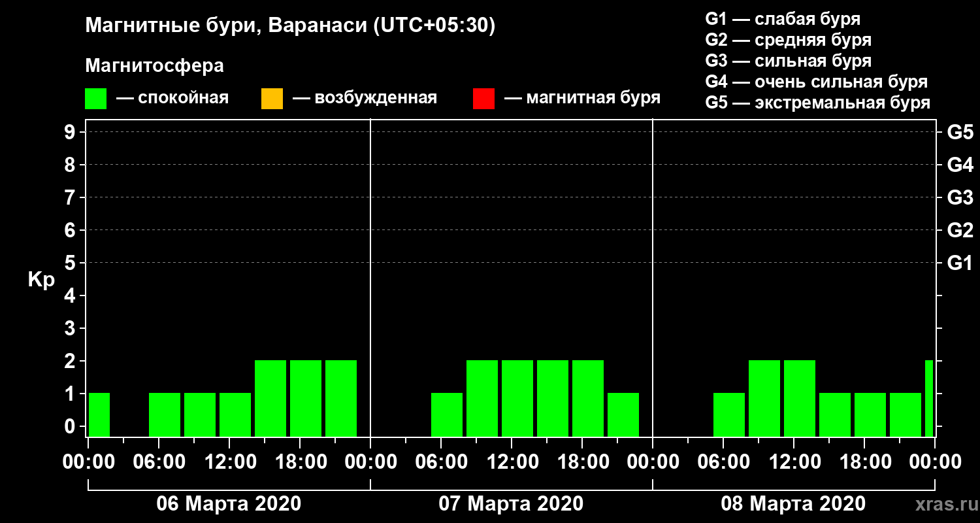
Task: Click the red 'магнитная буря' legend swatch
Action: pyautogui.click(x=483, y=98)
